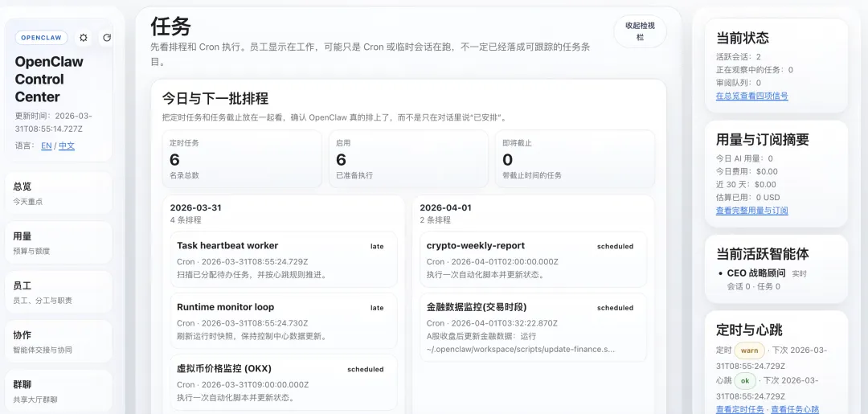Click the 启用 count card
The image size is (868, 414).
pos(408,159)
